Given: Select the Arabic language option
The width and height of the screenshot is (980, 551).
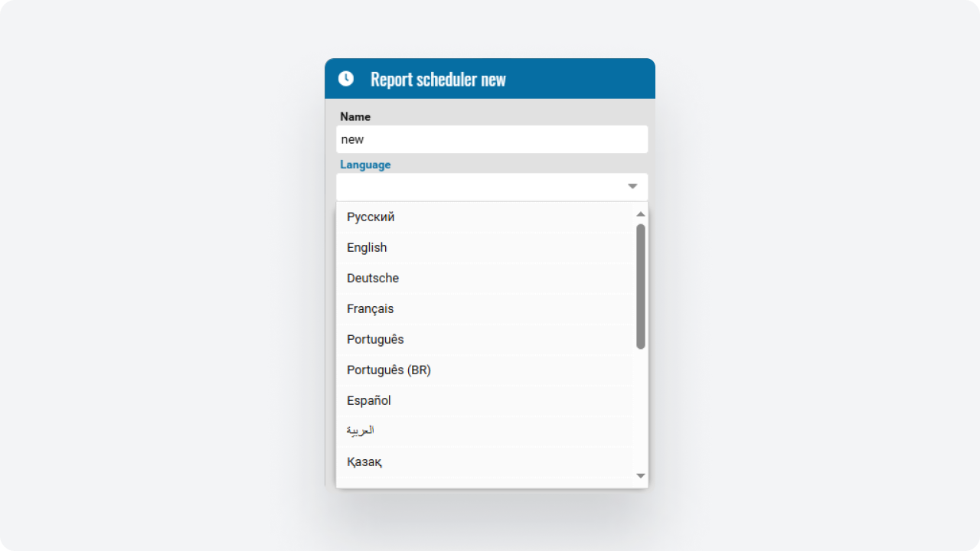Looking at the screenshot, I should 360,431.
